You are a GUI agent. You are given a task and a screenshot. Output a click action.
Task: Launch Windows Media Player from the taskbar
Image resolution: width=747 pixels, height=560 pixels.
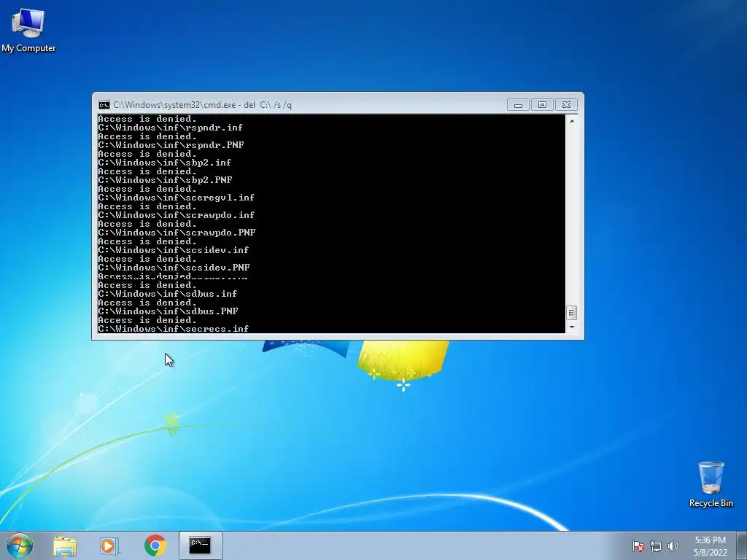[109, 545]
